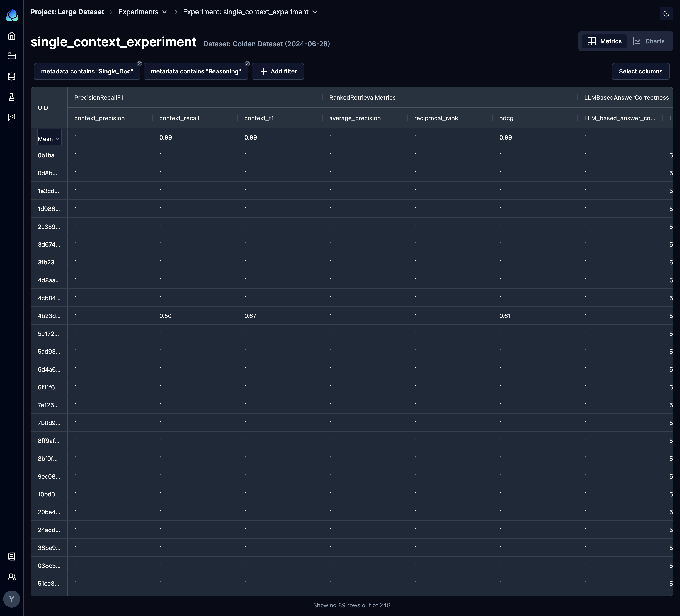This screenshot has height=616, width=680.
Task: Toggle dark mode with the moon icon
Action: tap(666, 14)
